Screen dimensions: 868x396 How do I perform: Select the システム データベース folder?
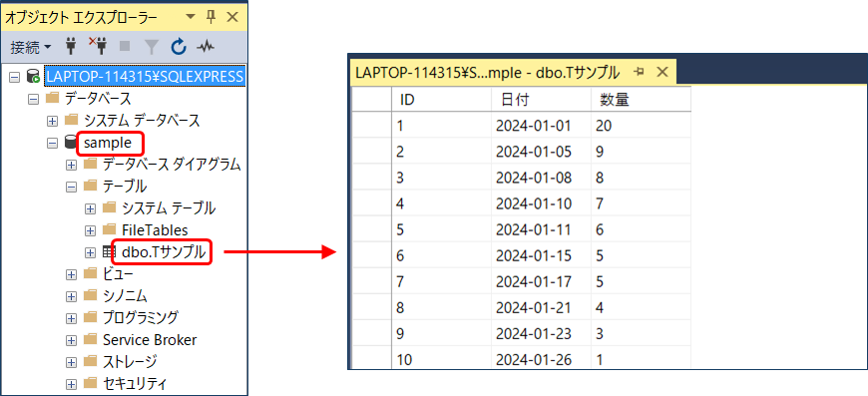(142, 120)
